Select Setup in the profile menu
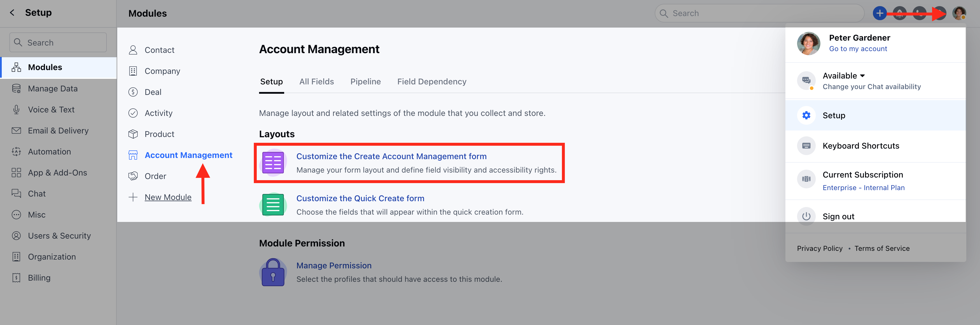 click(x=875, y=115)
